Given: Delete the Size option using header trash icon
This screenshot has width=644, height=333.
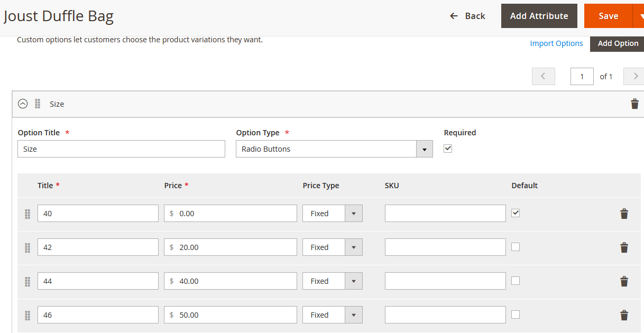Looking at the screenshot, I should point(634,104).
